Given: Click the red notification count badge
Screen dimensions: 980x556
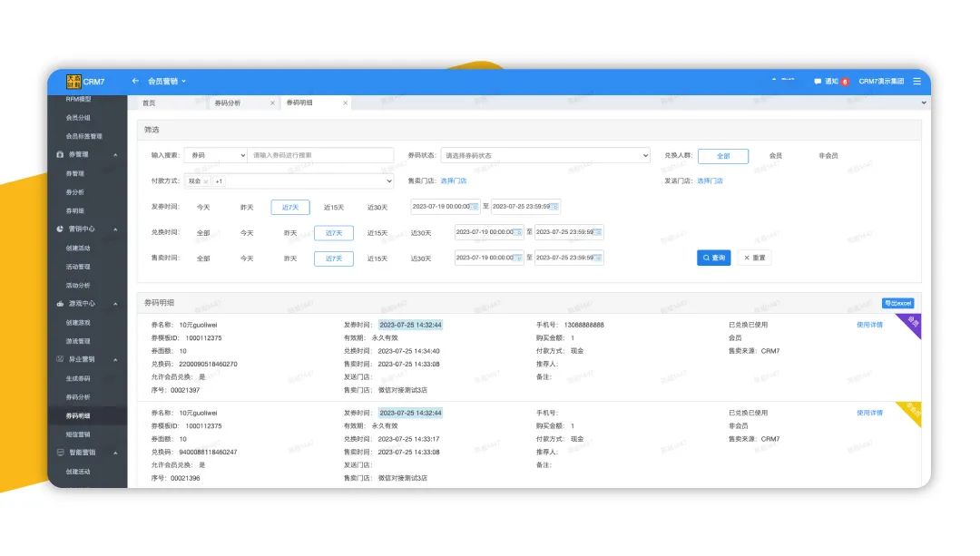Looking at the screenshot, I should point(845,82).
